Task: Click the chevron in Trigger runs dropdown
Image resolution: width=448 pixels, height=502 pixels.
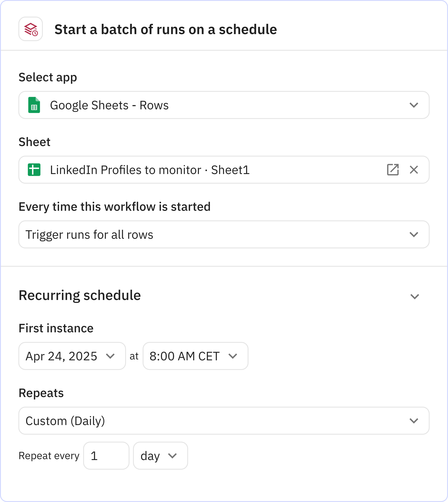Action: pyautogui.click(x=414, y=235)
